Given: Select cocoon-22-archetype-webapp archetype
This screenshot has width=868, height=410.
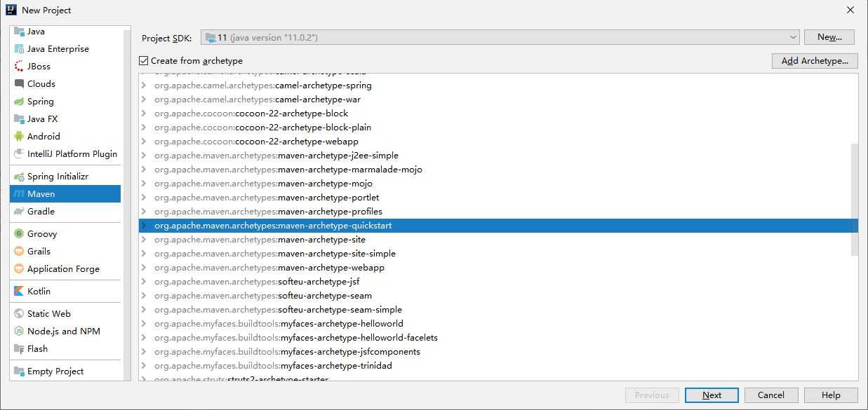Looking at the screenshot, I should coord(498,142).
